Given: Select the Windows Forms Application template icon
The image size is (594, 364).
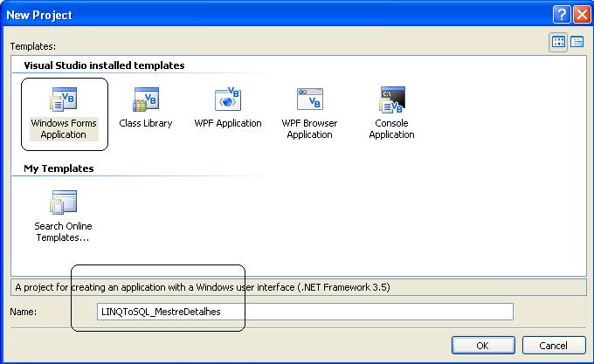Looking at the screenshot, I should pos(64,100).
